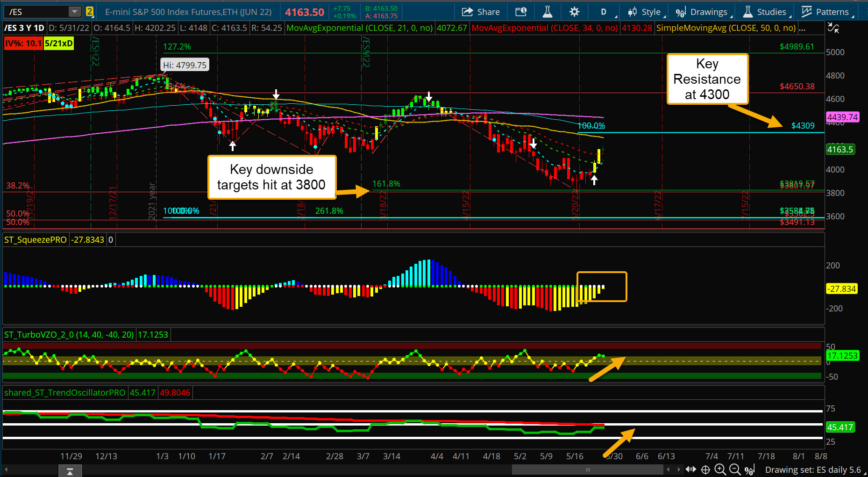
Task: Open the Style menu
Action: coord(645,12)
